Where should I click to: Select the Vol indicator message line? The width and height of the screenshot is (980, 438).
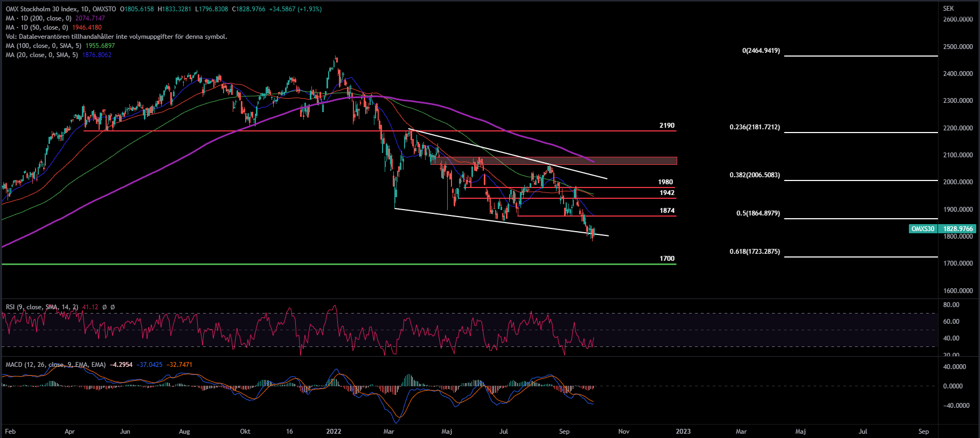tap(116, 37)
